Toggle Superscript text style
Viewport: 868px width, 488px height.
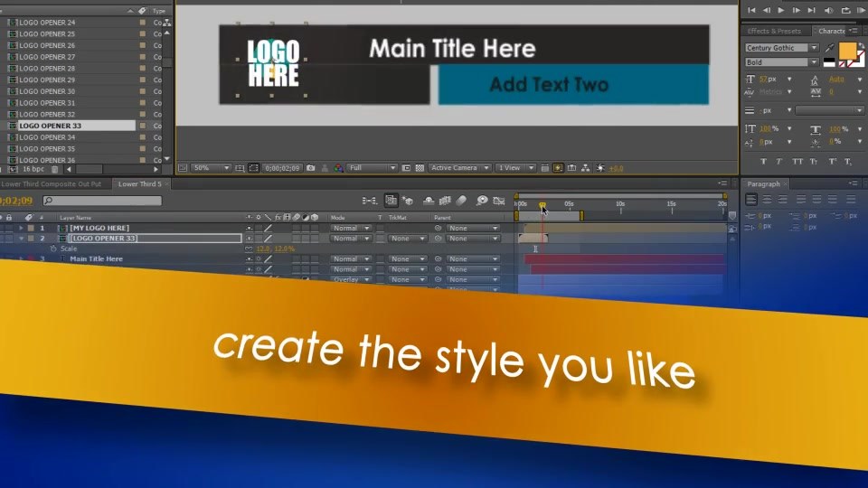[832, 162]
